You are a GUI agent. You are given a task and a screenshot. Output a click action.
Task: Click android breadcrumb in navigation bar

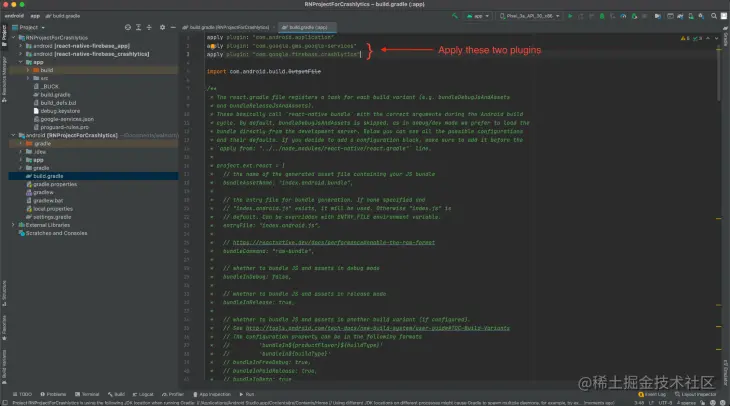point(14,16)
